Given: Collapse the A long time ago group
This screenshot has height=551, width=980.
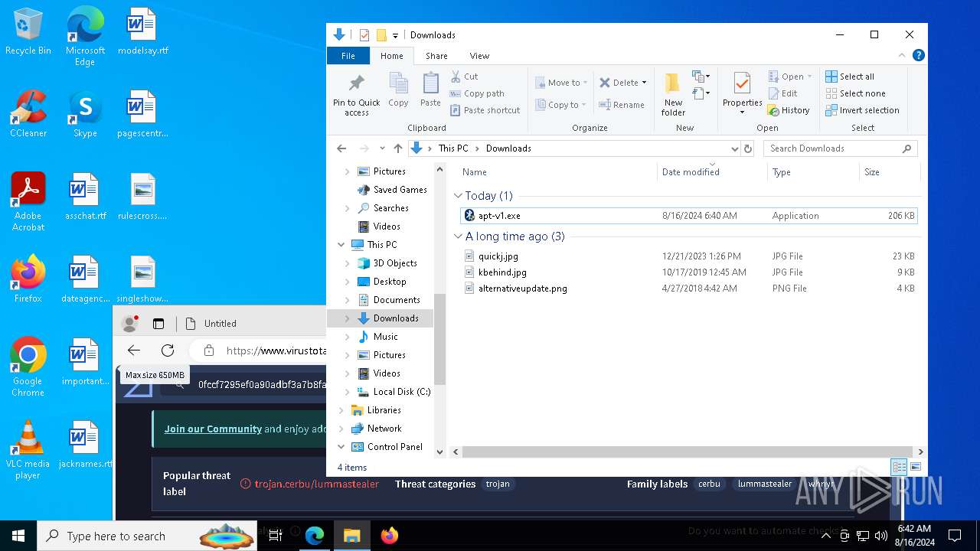Looking at the screenshot, I should point(458,236).
